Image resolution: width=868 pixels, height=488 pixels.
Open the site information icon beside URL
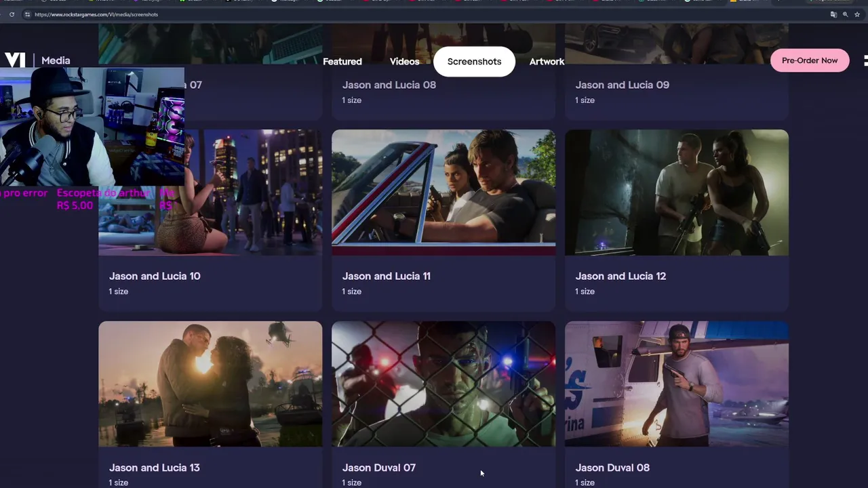pos(26,14)
